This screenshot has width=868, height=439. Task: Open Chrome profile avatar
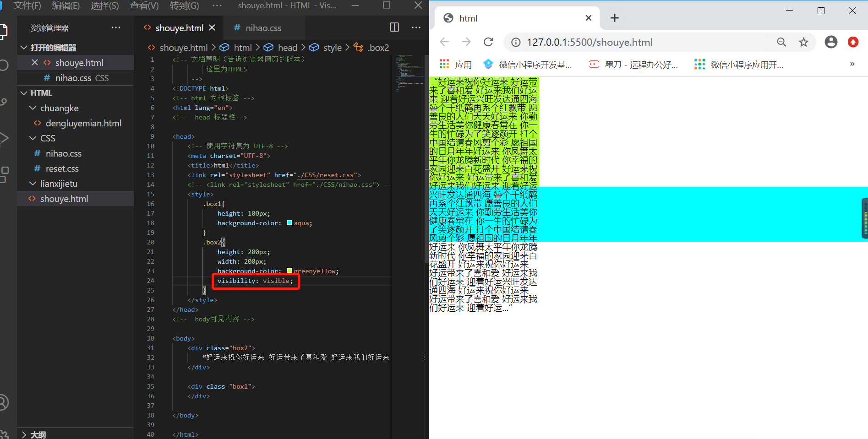tap(831, 42)
